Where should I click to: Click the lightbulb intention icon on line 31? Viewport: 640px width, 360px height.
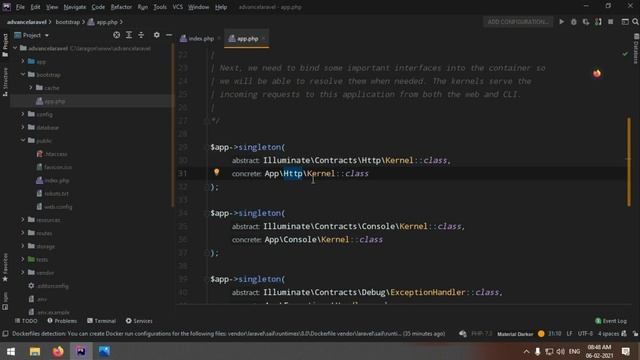216,172
